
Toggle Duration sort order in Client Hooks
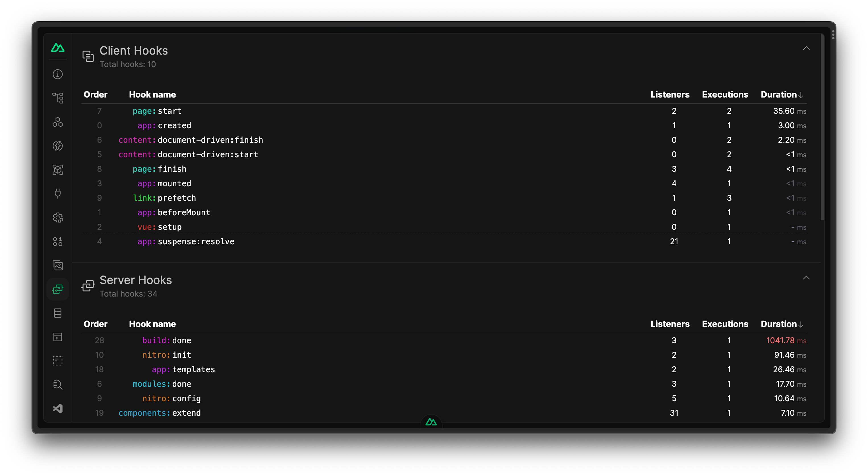click(781, 95)
